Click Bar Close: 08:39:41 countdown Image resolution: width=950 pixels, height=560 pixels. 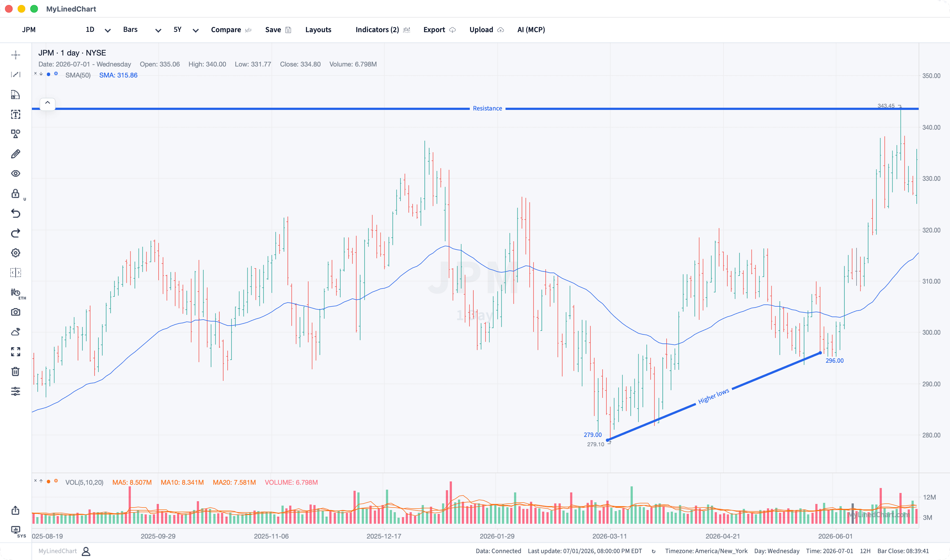(x=903, y=551)
